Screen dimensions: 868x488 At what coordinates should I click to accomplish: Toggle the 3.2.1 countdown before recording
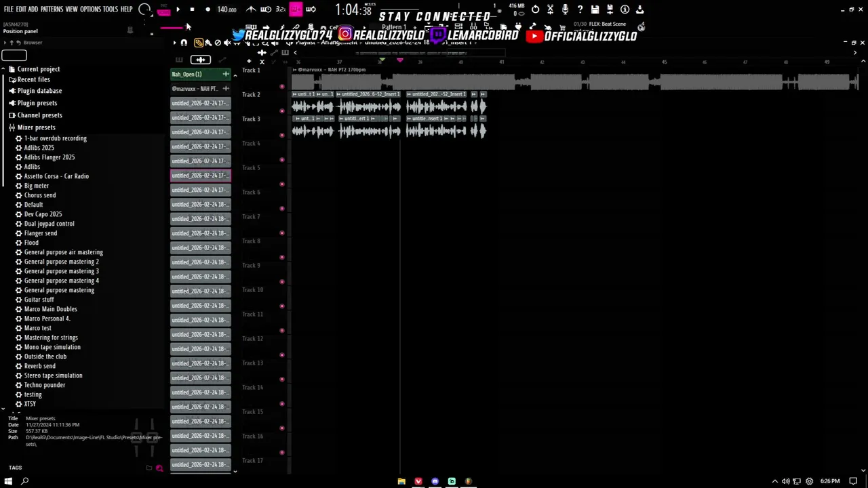pos(280,9)
